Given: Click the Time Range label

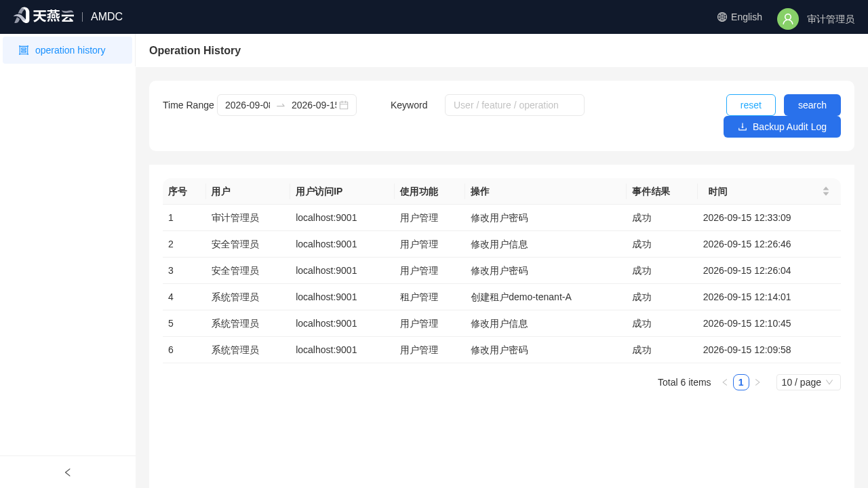Looking at the screenshot, I should pyautogui.click(x=189, y=105).
